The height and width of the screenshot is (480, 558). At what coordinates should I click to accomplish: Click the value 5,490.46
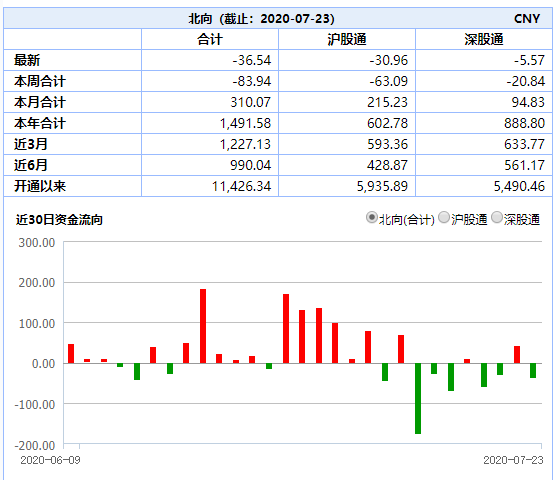coord(519,186)
